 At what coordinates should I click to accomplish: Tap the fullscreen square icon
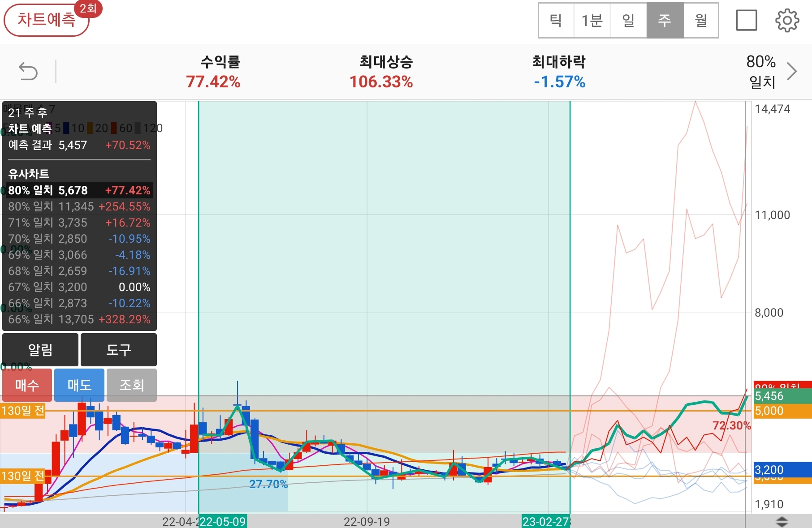(746, 21)
